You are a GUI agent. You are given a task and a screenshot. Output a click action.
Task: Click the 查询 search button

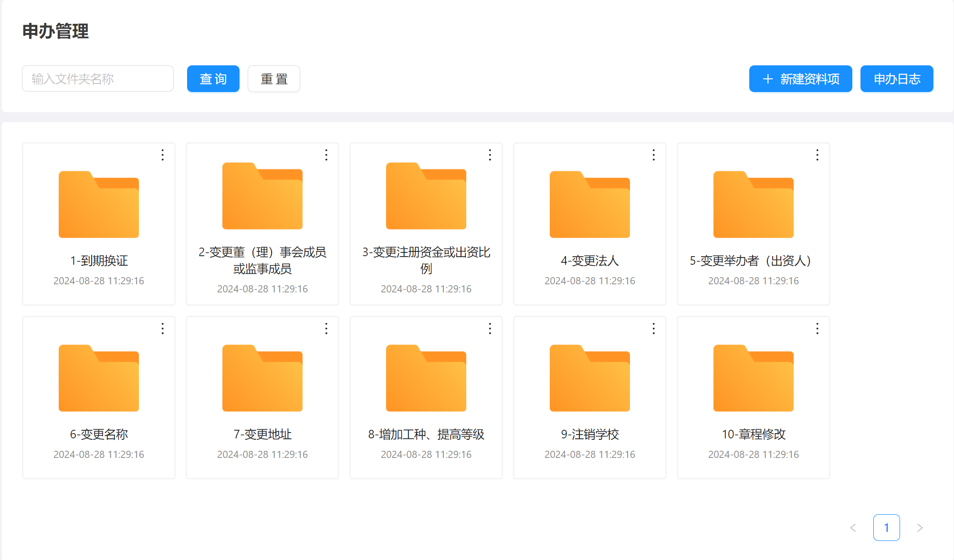[x=213, y=79]
